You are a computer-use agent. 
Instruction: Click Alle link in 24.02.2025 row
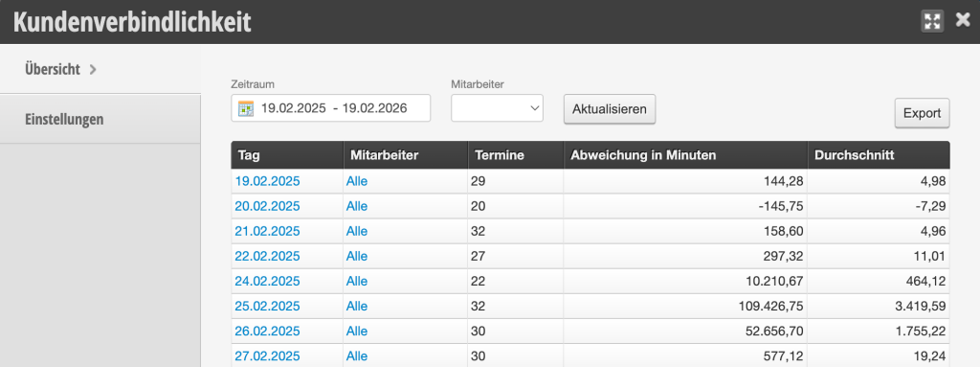tap(357, 281)
